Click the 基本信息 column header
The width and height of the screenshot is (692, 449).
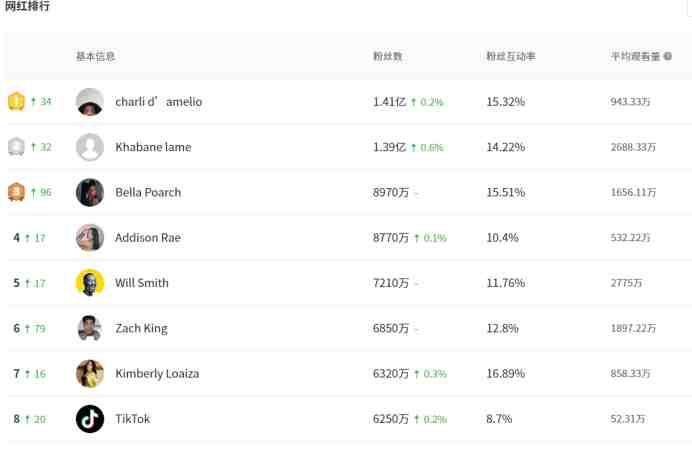tap(95, 56)
